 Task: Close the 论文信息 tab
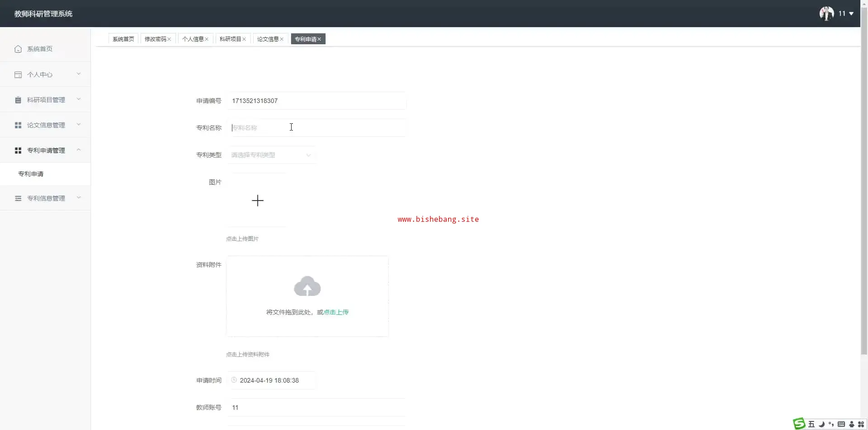click(282, 39)
